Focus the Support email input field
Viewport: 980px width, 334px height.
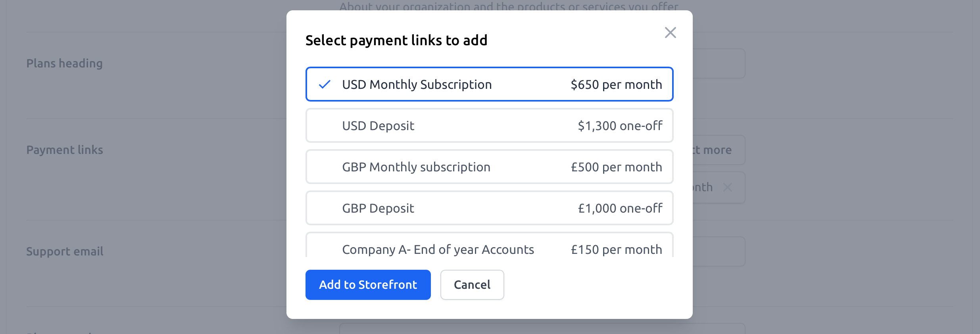coord(719,251)
